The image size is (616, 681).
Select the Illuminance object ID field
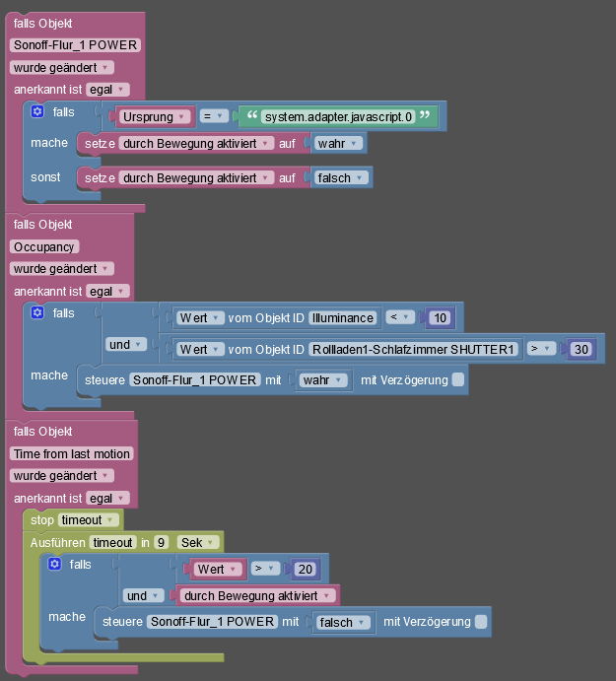point(343,318)
